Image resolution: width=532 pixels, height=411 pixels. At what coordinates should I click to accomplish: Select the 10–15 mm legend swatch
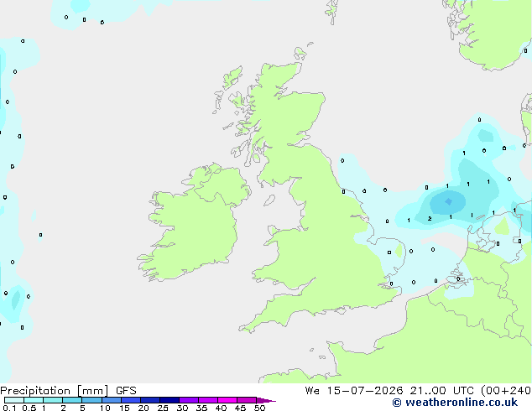112,400
